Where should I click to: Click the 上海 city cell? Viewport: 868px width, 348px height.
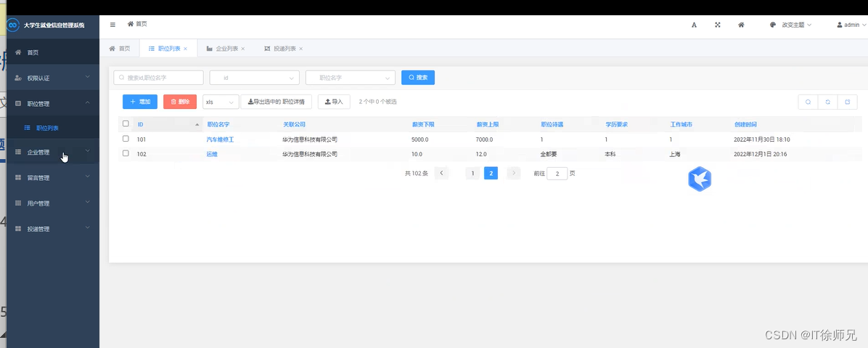[675, 154]
